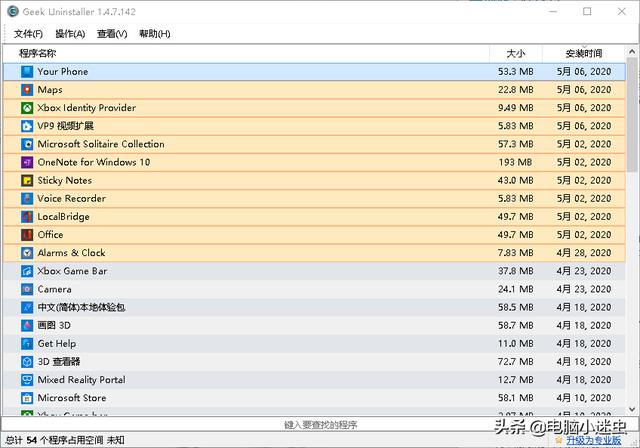The width and height of the screenshot is (640, 448).
Task: Click the scrollbar up arrow
Action: coord(632,52)
